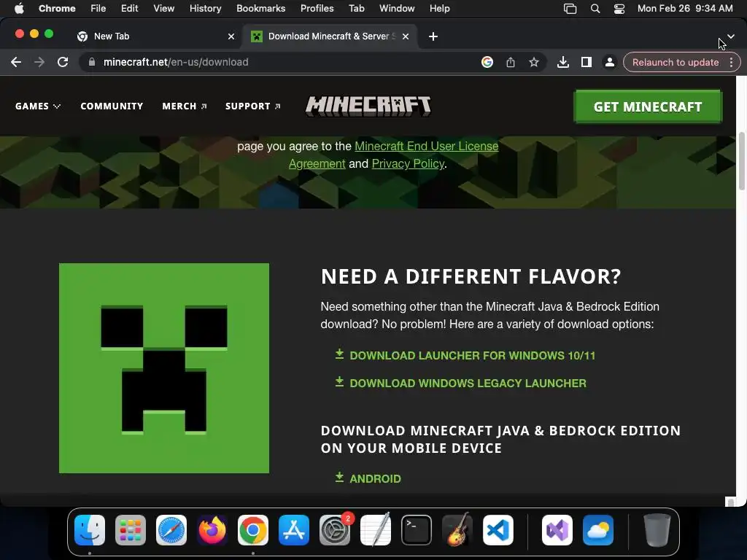Open the Chrome profile icon

609,62
